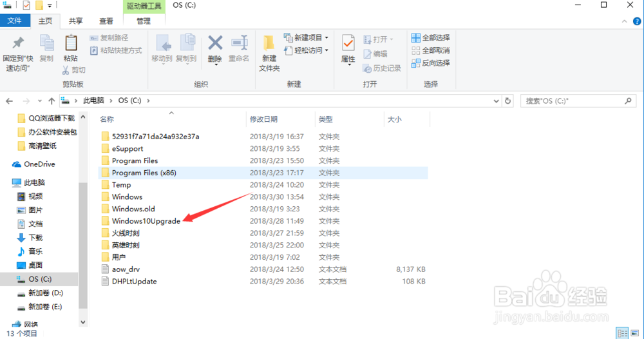Click History (历史记录) in ribbon
Viewport: 644px width, 339px height.
tap(382, 68)
